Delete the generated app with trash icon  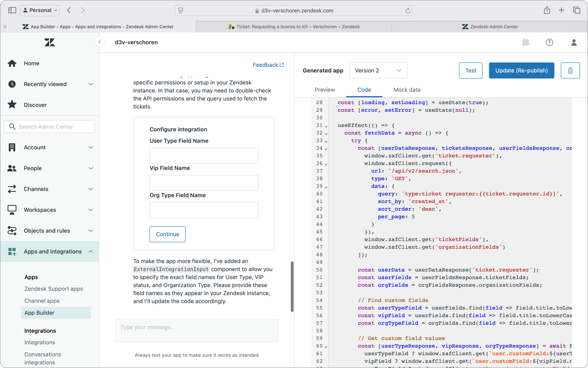click(x=570, y=70)
